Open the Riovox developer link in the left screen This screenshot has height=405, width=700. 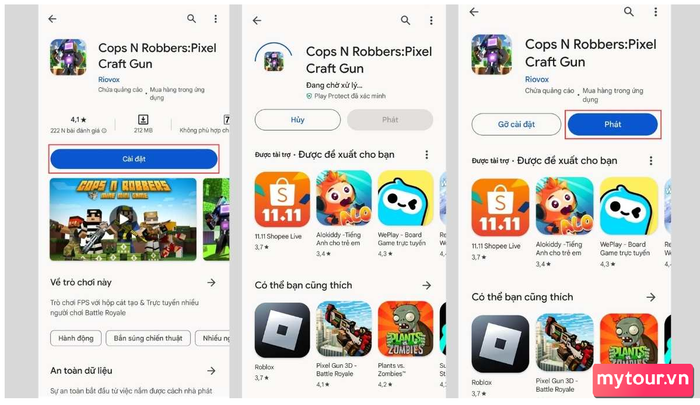point(109,79)
